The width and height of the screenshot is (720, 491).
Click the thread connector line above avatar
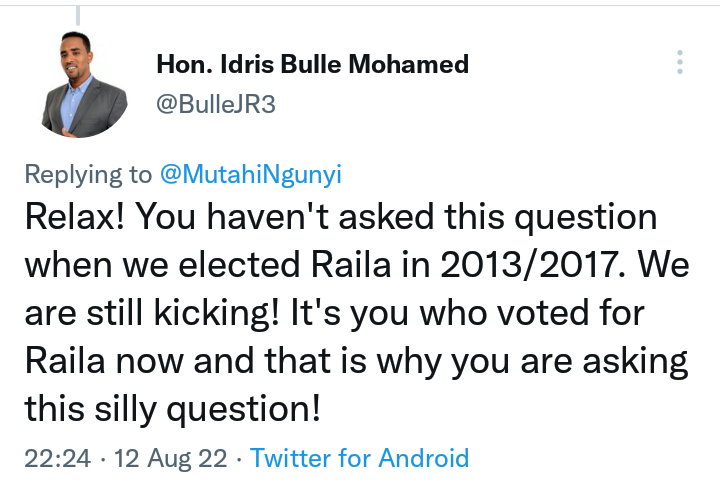point(78,16)
